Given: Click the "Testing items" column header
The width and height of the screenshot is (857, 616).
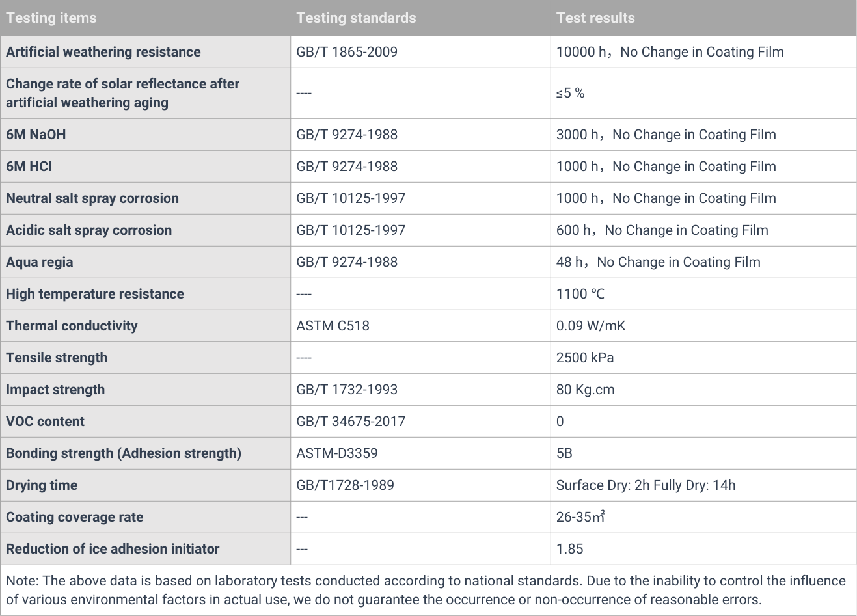Looking at the screenshot, I should (51, 18).
